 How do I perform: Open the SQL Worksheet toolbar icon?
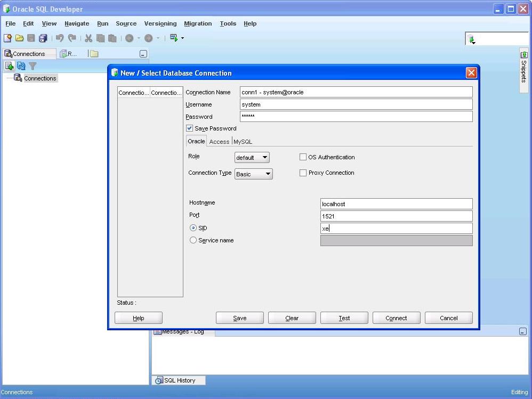(x=173, y=38)
